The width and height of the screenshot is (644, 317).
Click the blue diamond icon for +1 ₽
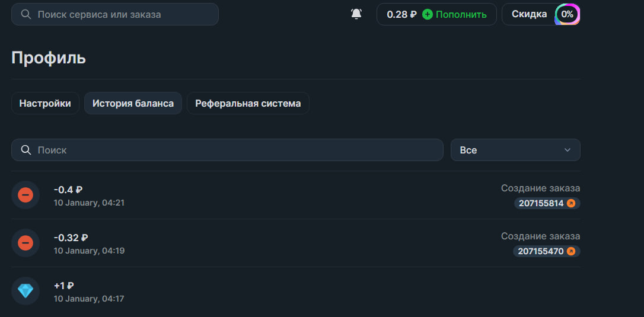tap(25, 291)
